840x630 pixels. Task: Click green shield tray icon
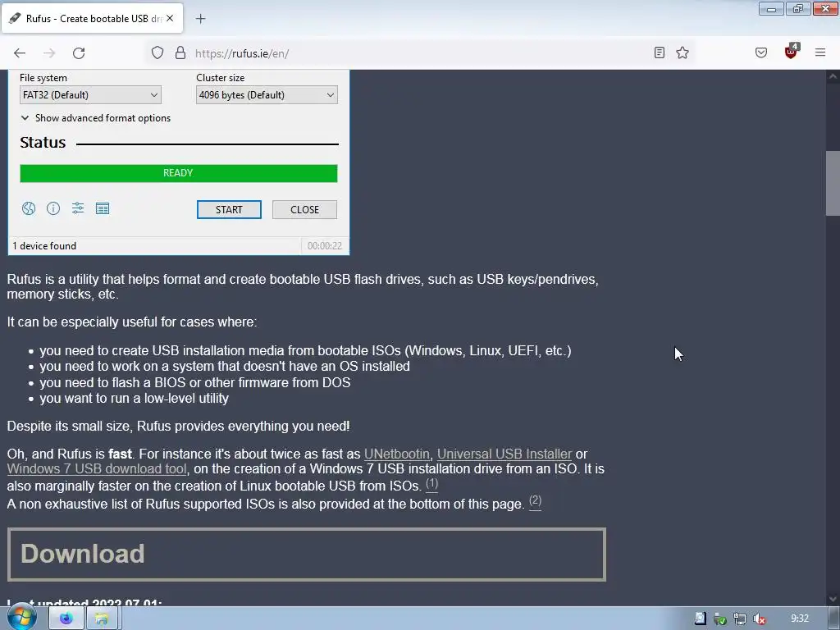[720, 619]
